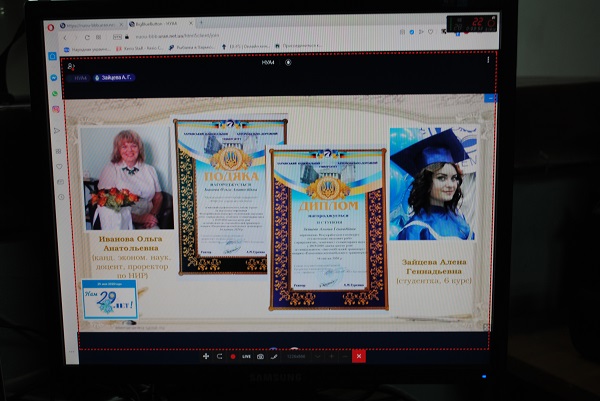Toggle LIVE streaming in capture toolbar
The image size is (600, 401).
(x=246, y=356)
